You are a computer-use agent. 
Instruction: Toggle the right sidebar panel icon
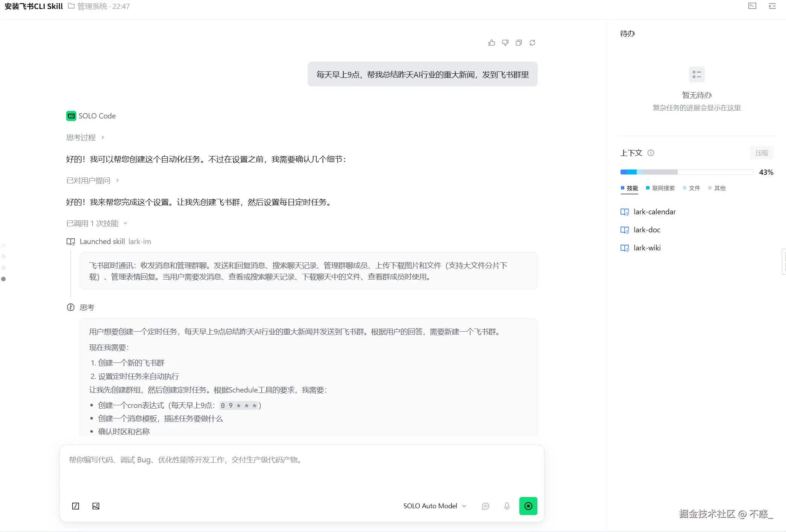[x=772, y=6]
